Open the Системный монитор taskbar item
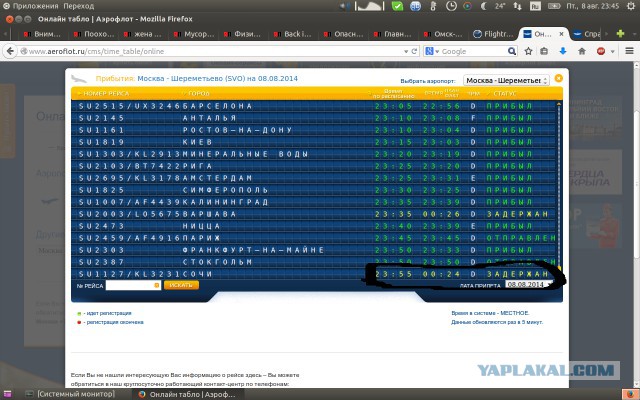The image size is (640, 400). click(x=70, y=394)
